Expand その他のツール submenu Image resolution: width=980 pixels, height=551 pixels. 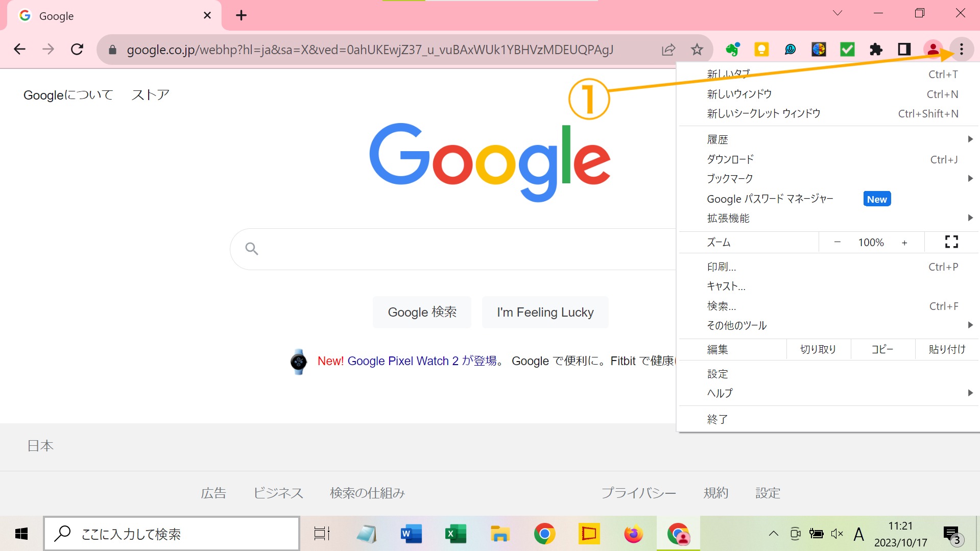click(x=827, y=325)
